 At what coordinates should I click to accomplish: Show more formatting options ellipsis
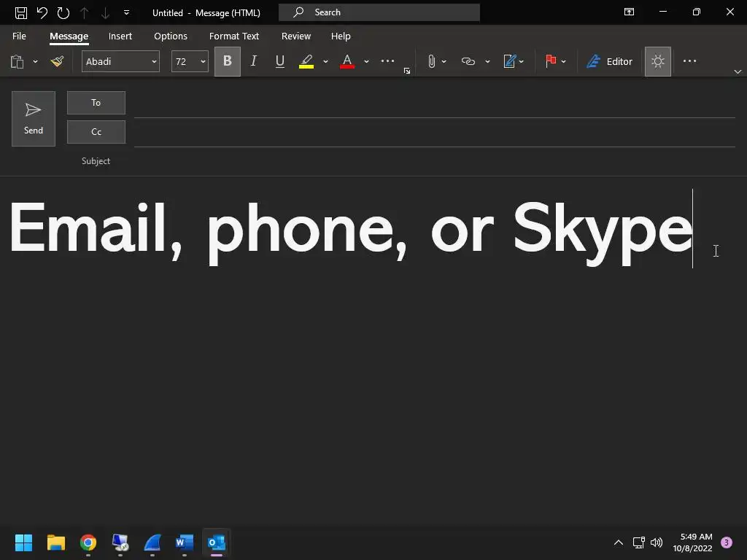tap(387, 61)
